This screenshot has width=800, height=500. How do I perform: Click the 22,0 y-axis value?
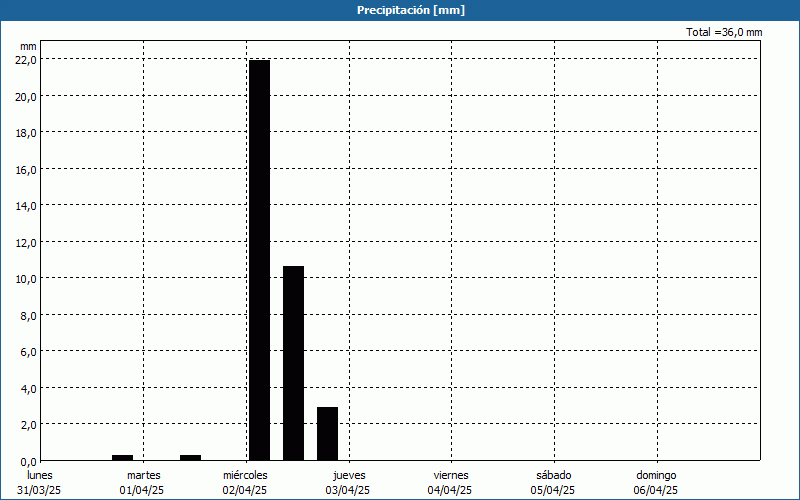click(26, 60)
